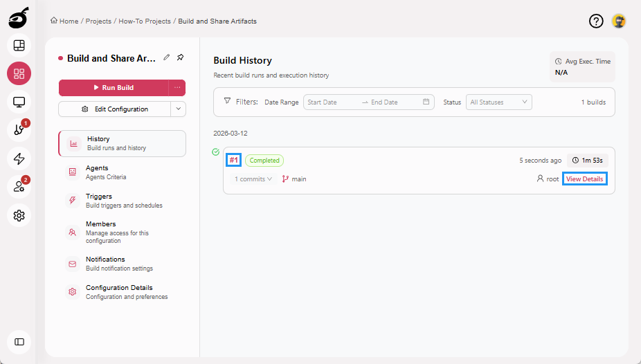Image resolution: width=641 pixels, height=364 pixels.
Task: Click the main branch name
Action: (x=299, y=179)
